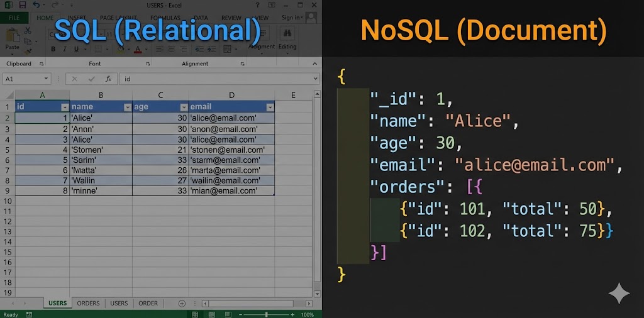Select the Format Painter brush

click(28, 52)
